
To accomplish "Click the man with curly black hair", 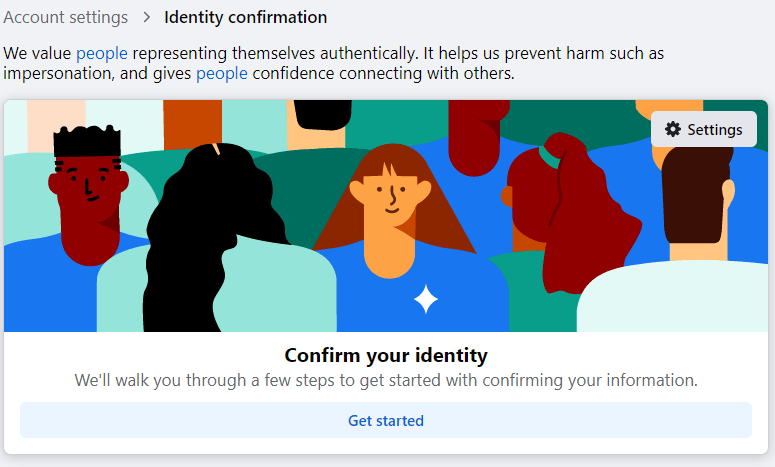I will pos(88,193).
